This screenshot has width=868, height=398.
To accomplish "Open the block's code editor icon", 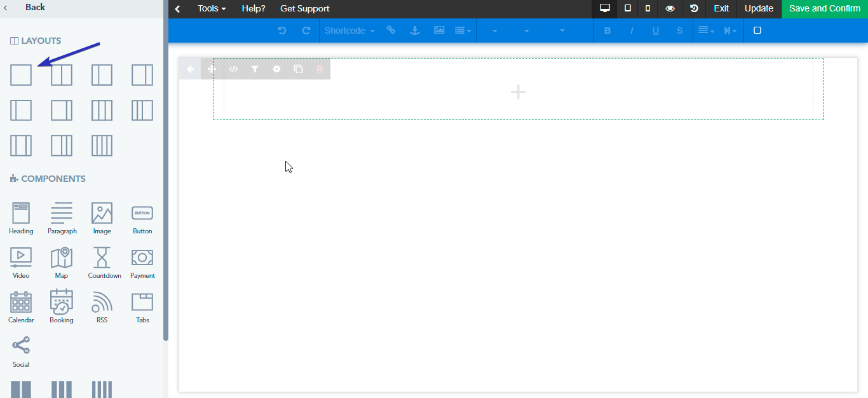I will [x=233, y=69].
